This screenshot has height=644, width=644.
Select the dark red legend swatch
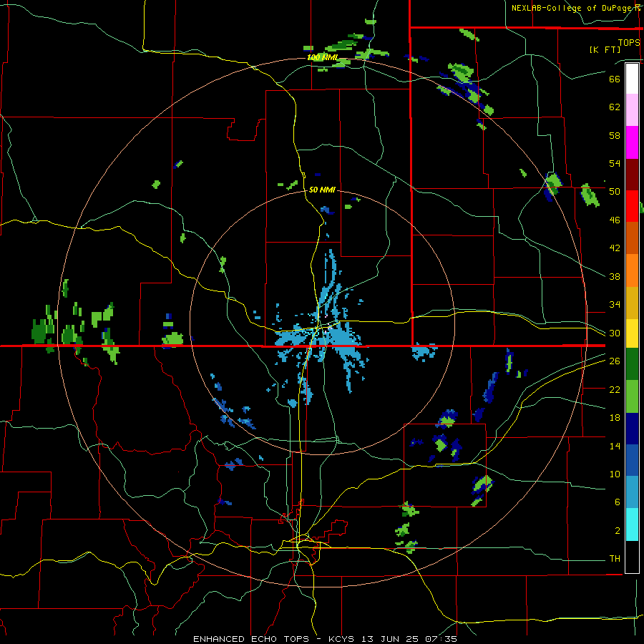pyautogui.click(x=632, y=175)
